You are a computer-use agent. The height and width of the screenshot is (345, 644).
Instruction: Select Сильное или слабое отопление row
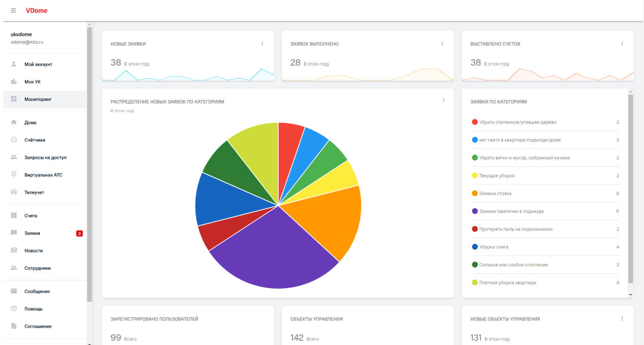[545, 265]
